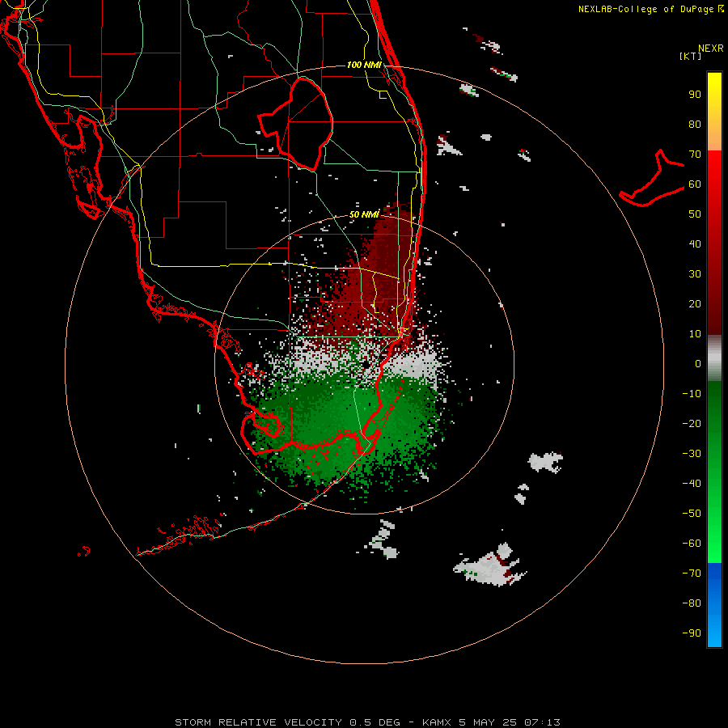Click the Grand Bahama island outline at right

pyautogui.click(x=652, y=178)
